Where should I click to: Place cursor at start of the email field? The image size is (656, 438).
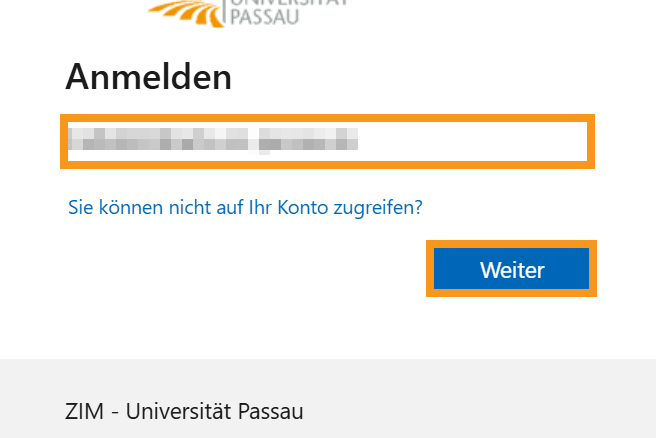(x=70, y=141)
